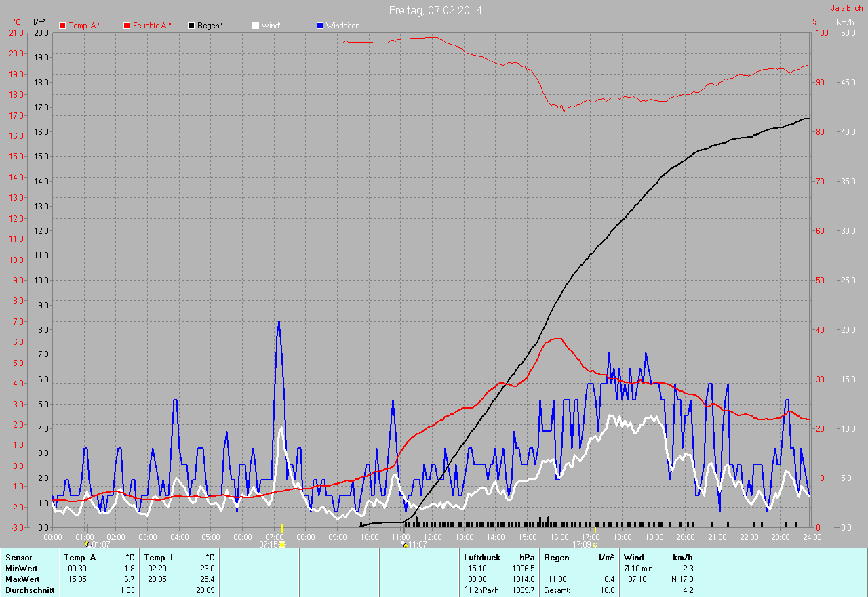868x597 pixels.
Task: Click the 'Luftdruck' column header
Action: (x=481, y=558)
